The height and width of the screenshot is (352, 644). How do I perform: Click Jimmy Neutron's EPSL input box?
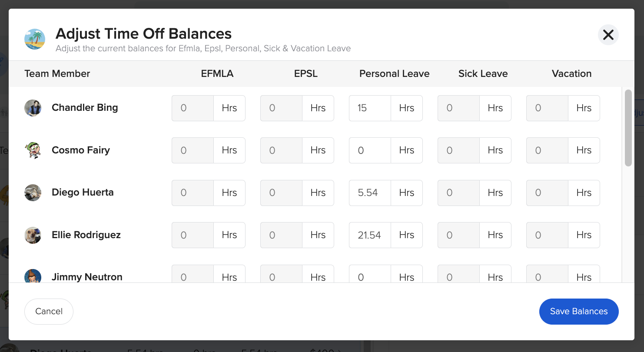(x=281, y=277)
